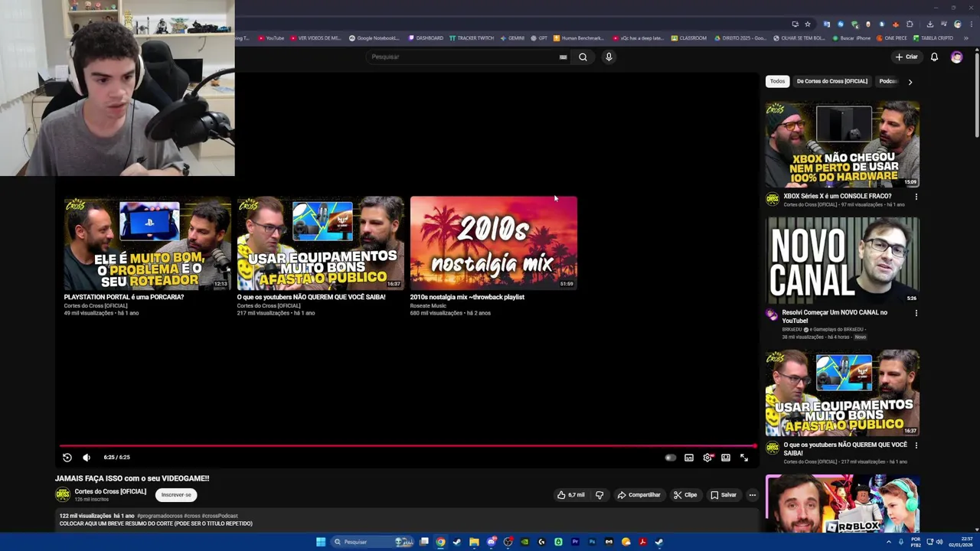Open the Cortes do Cross channel avatar below the video
Screen dimensions: 980x551
[x=63, y=494]
